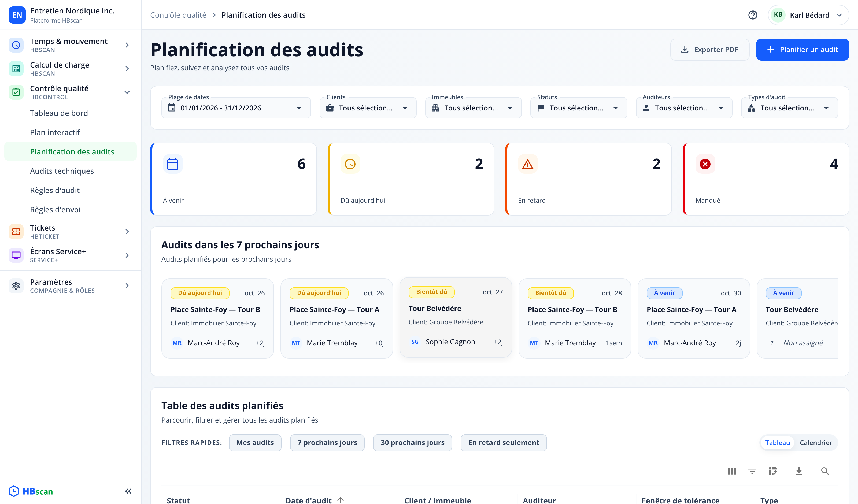
Task: Open the help question-mark icon
Action: click(752, 15)
